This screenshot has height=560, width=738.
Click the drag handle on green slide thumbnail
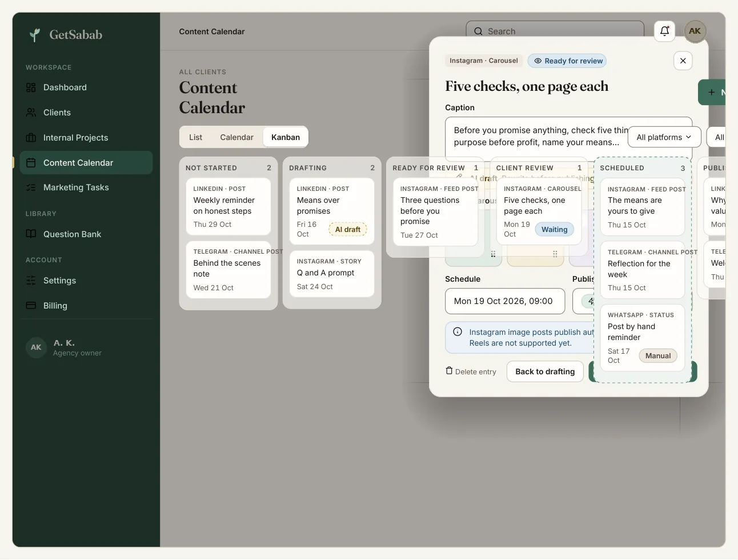493,254
